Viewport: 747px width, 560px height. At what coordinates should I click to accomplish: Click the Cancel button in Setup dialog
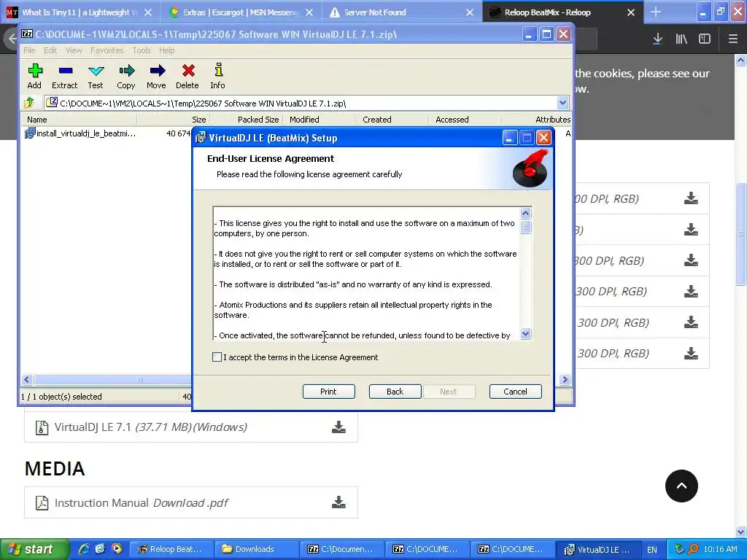coord(516,392)
